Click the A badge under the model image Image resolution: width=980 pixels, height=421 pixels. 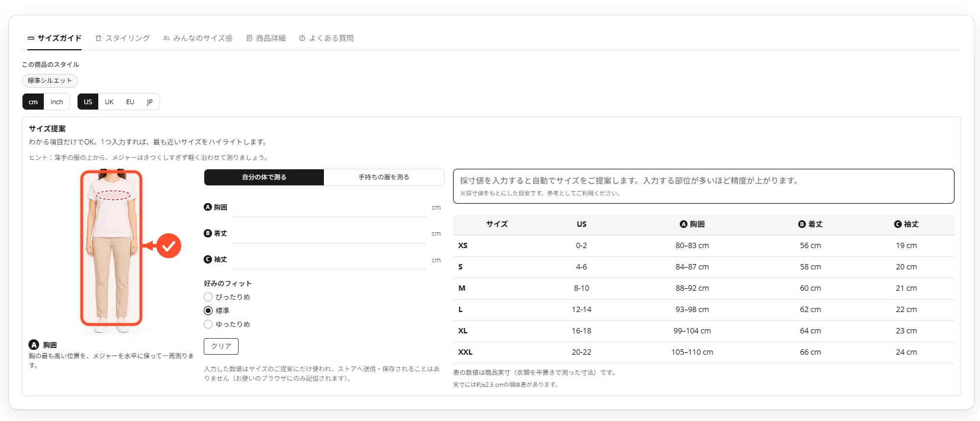coord(34,345)
